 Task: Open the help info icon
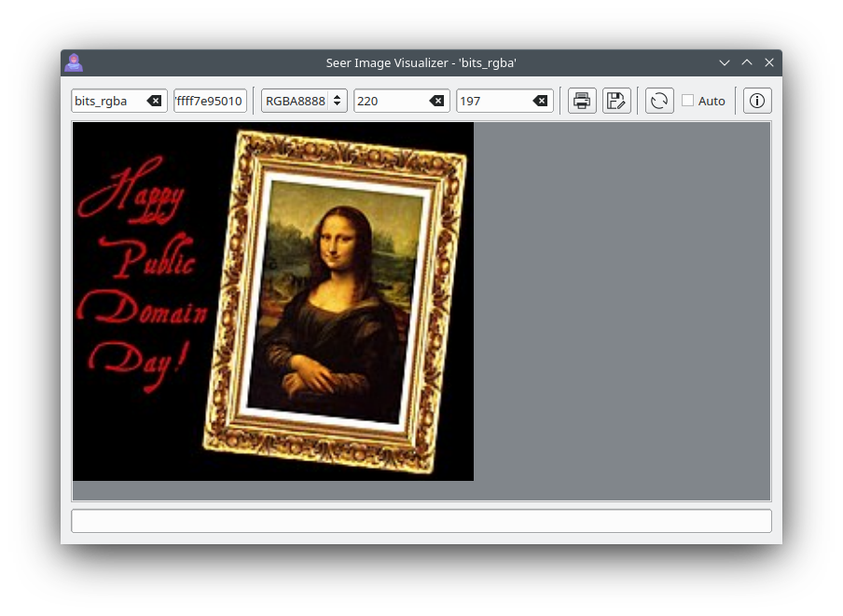coord(757,101)
